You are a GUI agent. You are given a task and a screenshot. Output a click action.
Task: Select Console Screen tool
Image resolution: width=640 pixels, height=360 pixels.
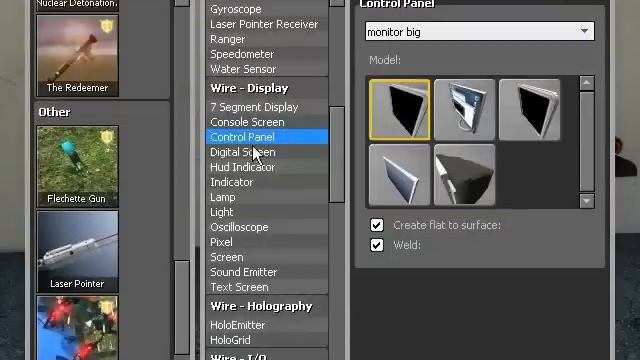[x=267, y=122]
